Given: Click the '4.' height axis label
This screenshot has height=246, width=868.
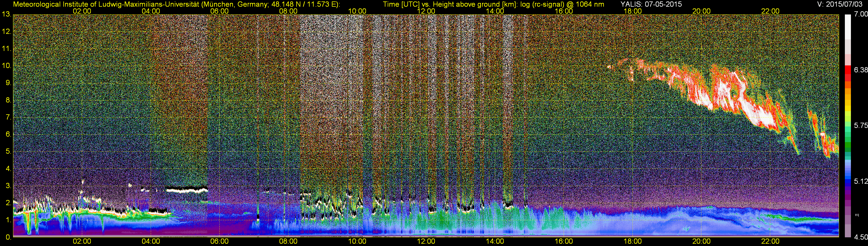Looking at the screenshot, I should (8, 169).
